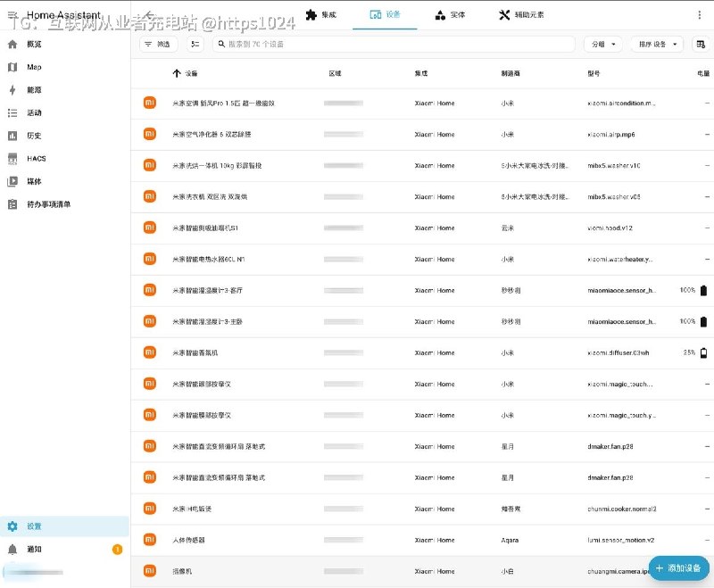714x588 pixels.
Task: Open the 温湿度计3-客厅 device
Action: pos(207,290)
